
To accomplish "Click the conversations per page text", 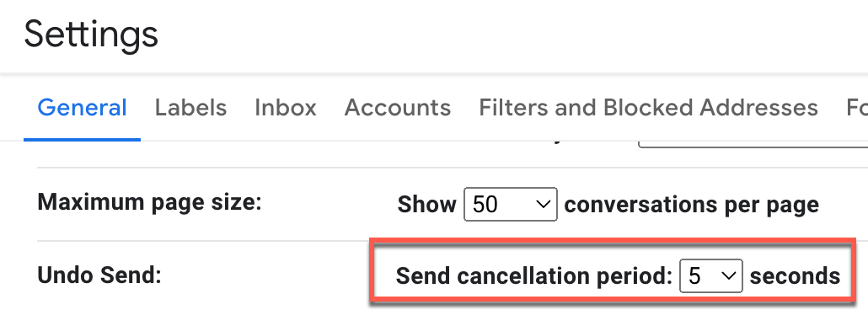I will (691, 205).
